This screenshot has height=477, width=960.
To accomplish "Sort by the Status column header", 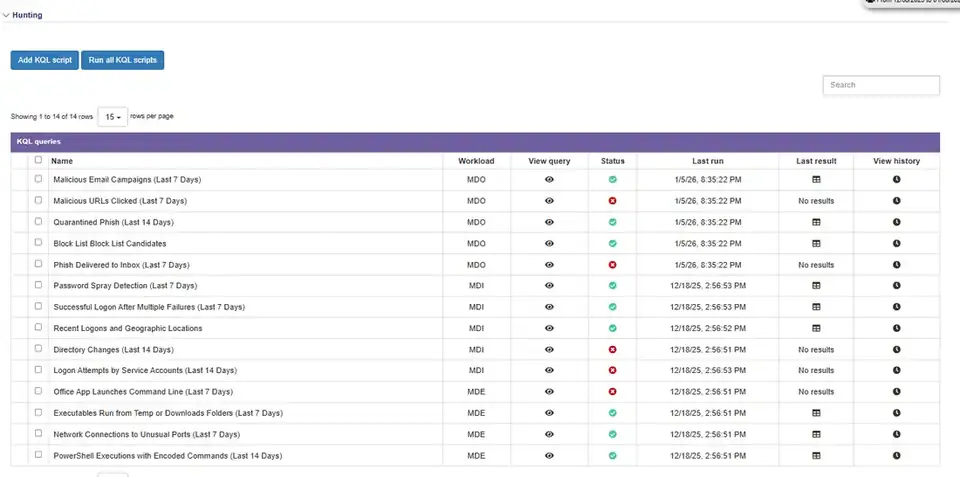I will click(612, 161).
